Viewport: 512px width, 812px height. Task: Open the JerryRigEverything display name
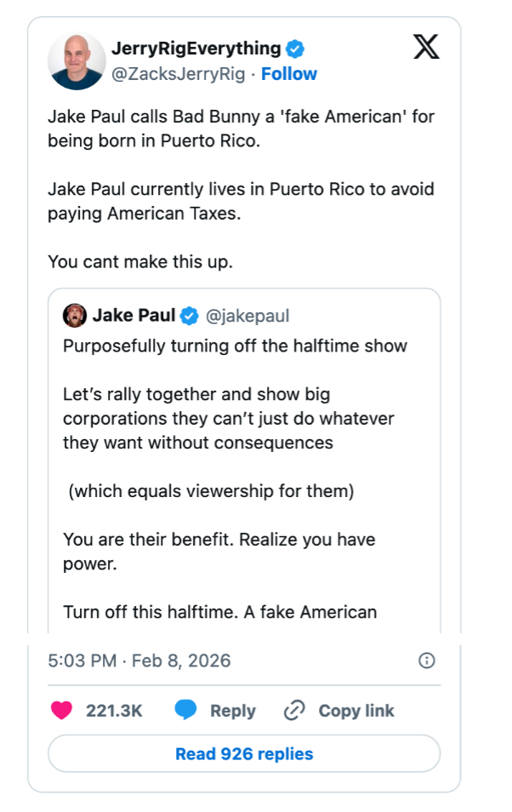pyautogui.click(x=196, y=49)
